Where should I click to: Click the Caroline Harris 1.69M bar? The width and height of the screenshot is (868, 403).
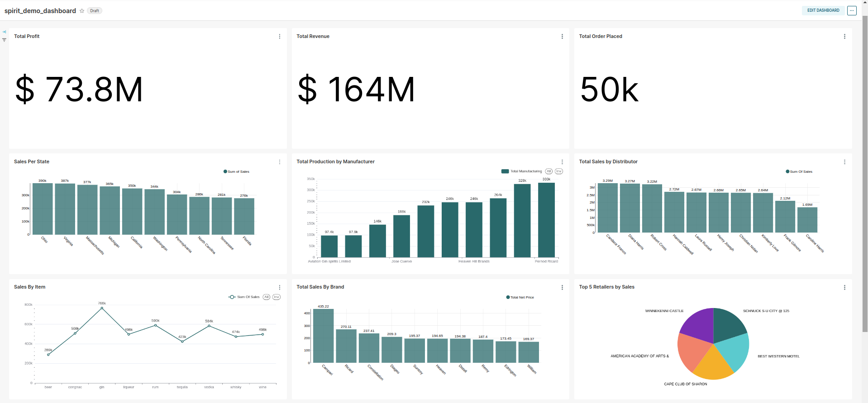coord(807,220)
